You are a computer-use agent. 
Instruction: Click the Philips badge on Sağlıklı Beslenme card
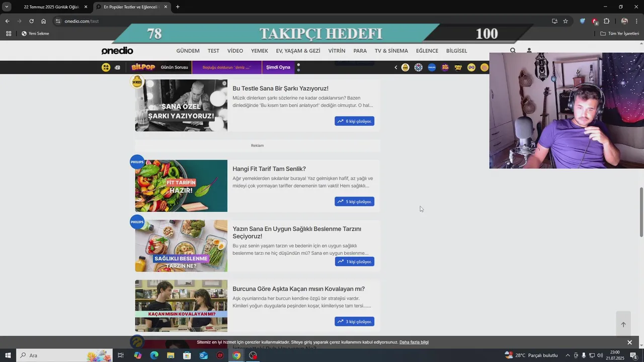click(x=137, y=222)
